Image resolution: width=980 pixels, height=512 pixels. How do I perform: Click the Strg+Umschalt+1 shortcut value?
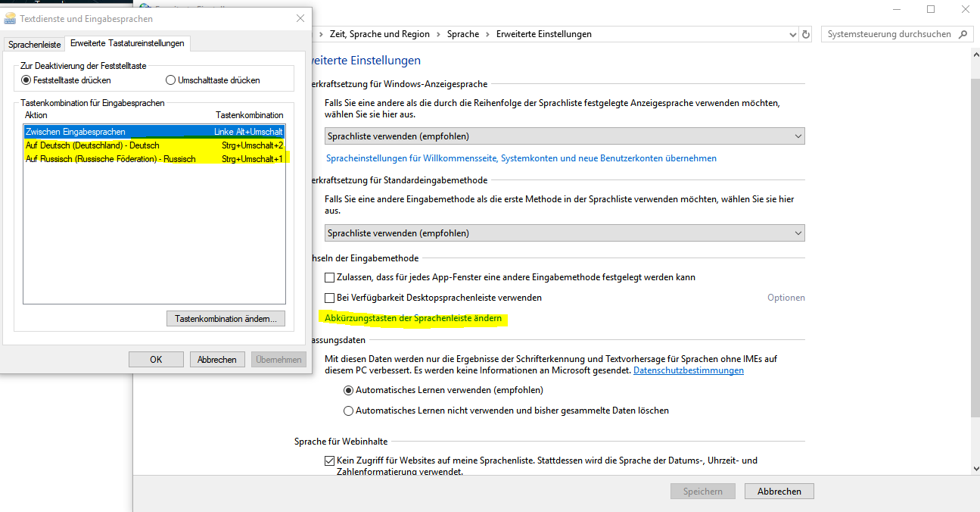(253, 159)
